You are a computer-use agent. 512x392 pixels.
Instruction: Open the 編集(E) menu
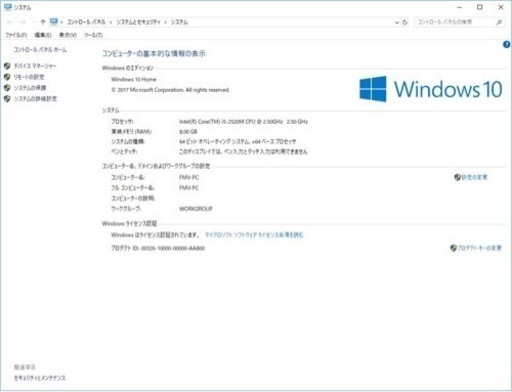[x=43, y=35]
